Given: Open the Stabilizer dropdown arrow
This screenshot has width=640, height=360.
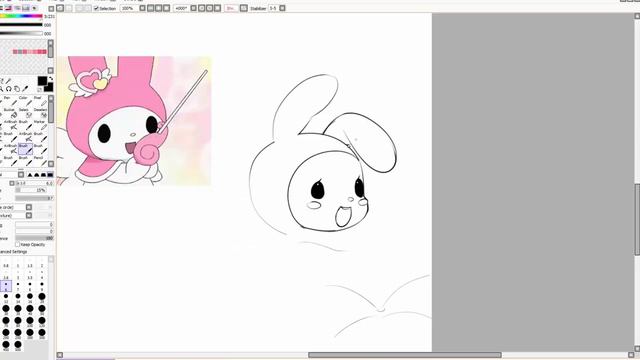Looking at the screenshot, I should click(x=282, y=8).
